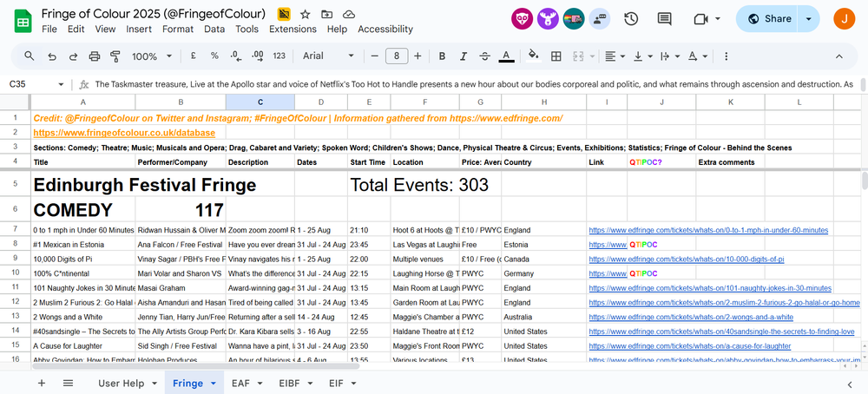Open the fringeofcolour.co.uk/database link
868x394 pixels.
click(x=124, y=133)
